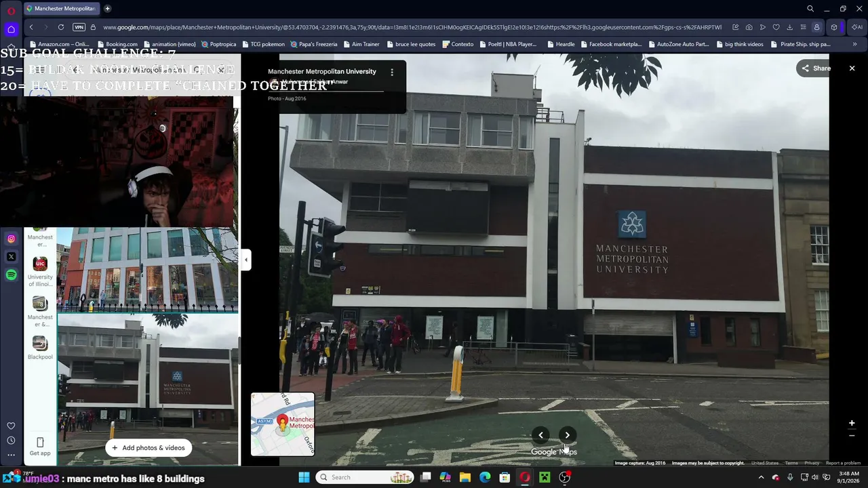Open Microsoft Edge from taskbar
The image size is (868, 488).
point(485,477)
